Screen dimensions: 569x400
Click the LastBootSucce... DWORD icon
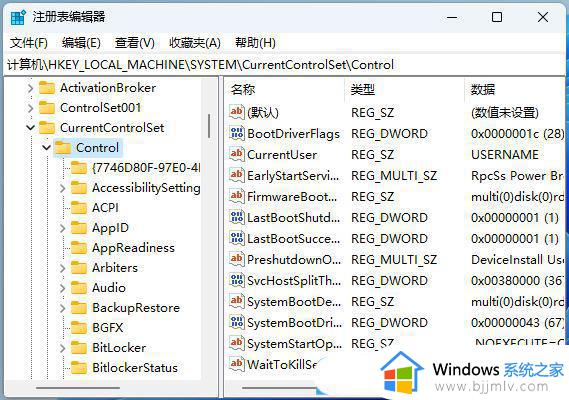coord(237,239)
